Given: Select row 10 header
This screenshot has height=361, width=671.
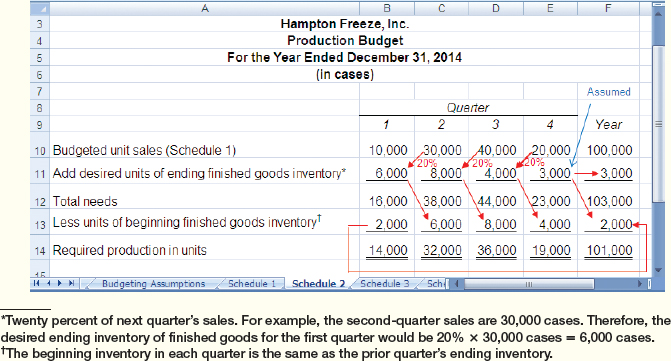Looking at the screenshot, I should [x=40, y=145].
